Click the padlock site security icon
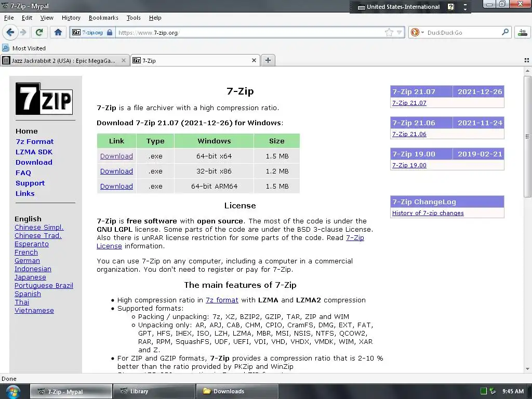This screenshot has width=532, height=399. coord(110,33)
